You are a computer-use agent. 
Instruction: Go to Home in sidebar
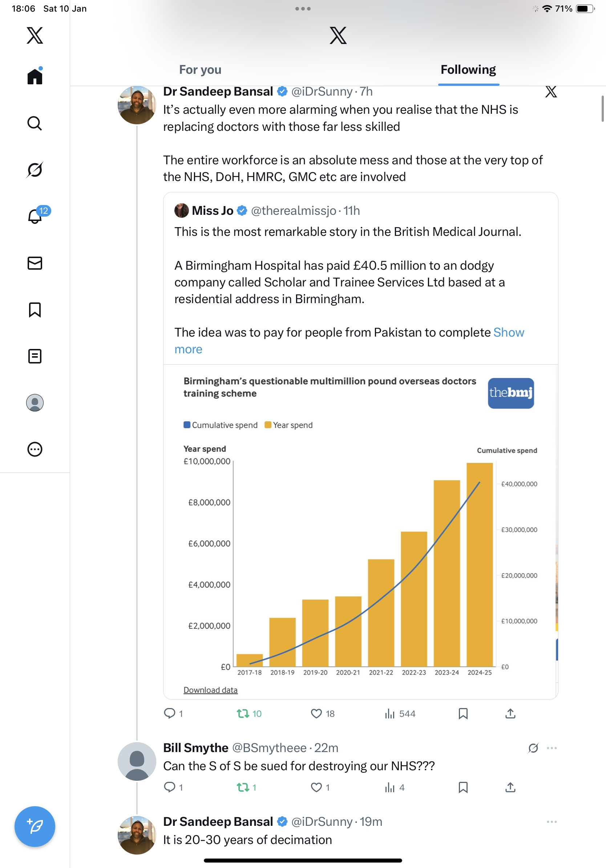(x=35, y=76)
